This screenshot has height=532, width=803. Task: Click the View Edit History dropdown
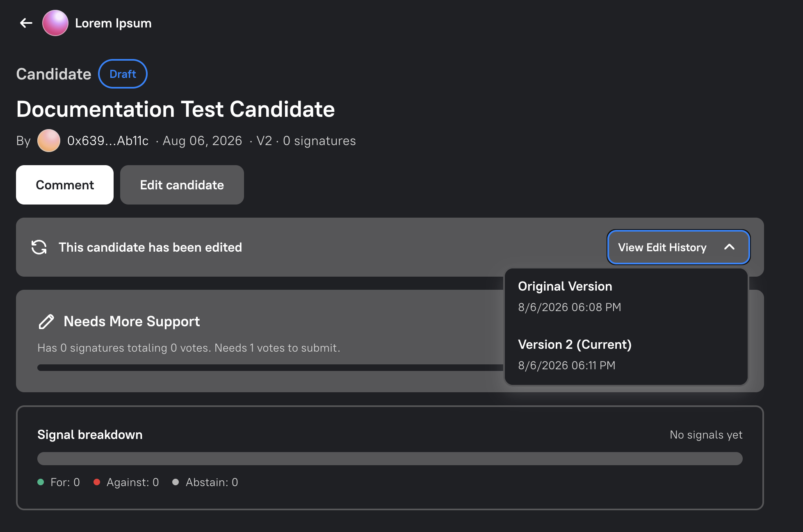pyautogui.click(x=679, y=247)
